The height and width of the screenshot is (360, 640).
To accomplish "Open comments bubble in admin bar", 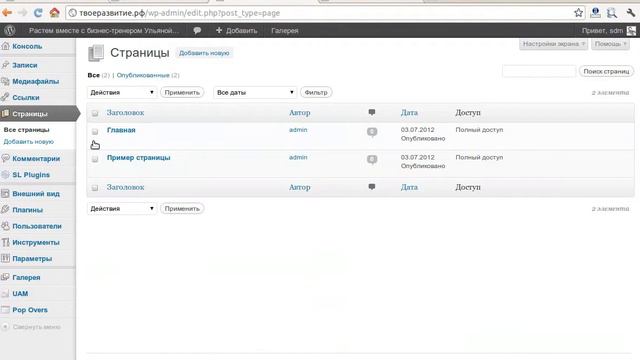I will 197,30.
